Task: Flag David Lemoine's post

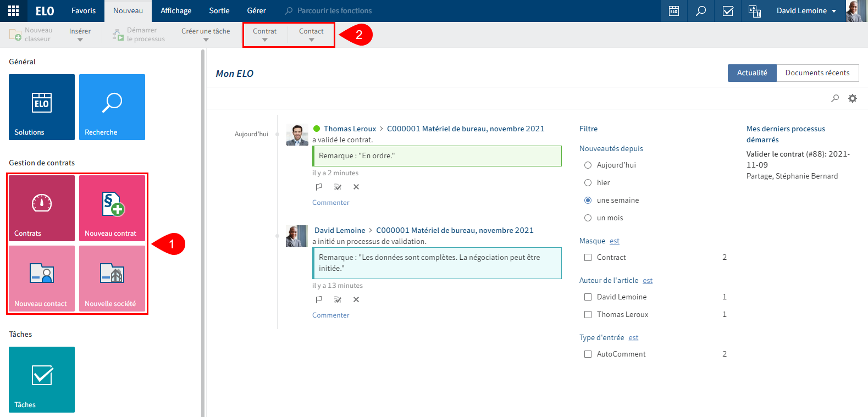Action: [319, 299]
